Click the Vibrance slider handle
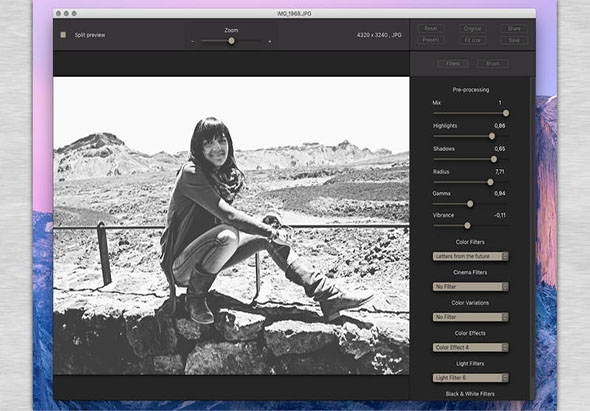Screen dimensions: 590x411 [467, 225]
